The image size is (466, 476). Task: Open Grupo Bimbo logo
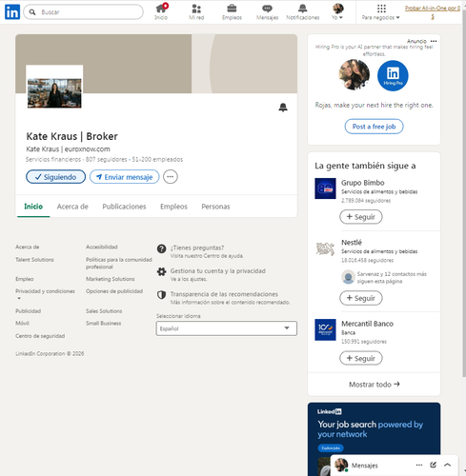(x=325, y=188)
